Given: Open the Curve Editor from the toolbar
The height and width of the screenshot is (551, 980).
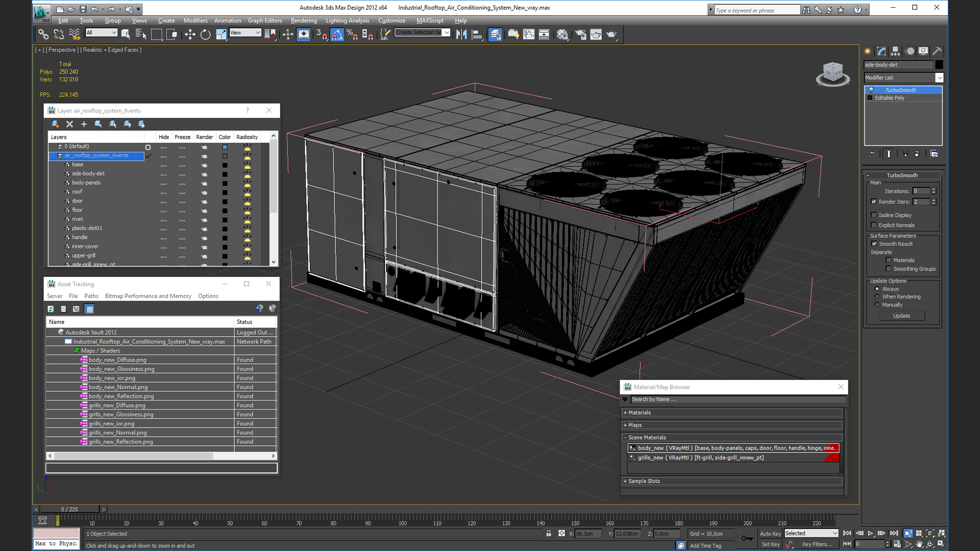Looking at the screenshot, I should [529, 34].
